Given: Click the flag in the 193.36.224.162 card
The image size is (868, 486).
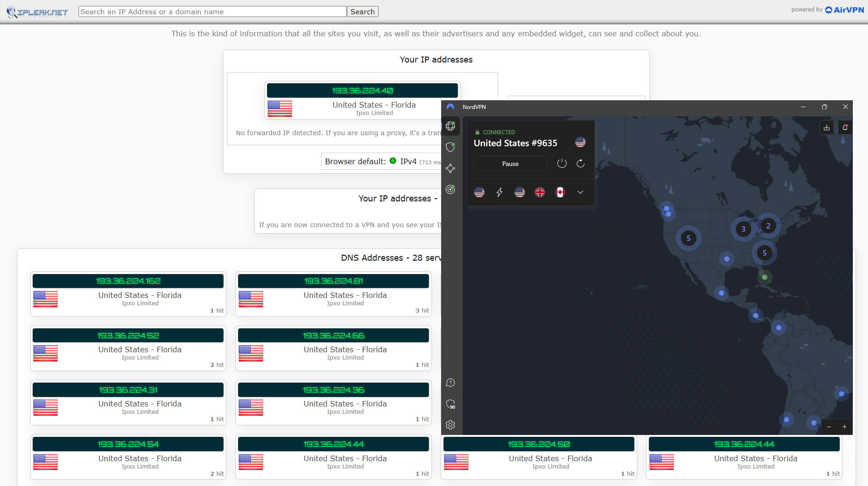Looking at the screenshot, I should pyautogui.click(x=45, y=299).
